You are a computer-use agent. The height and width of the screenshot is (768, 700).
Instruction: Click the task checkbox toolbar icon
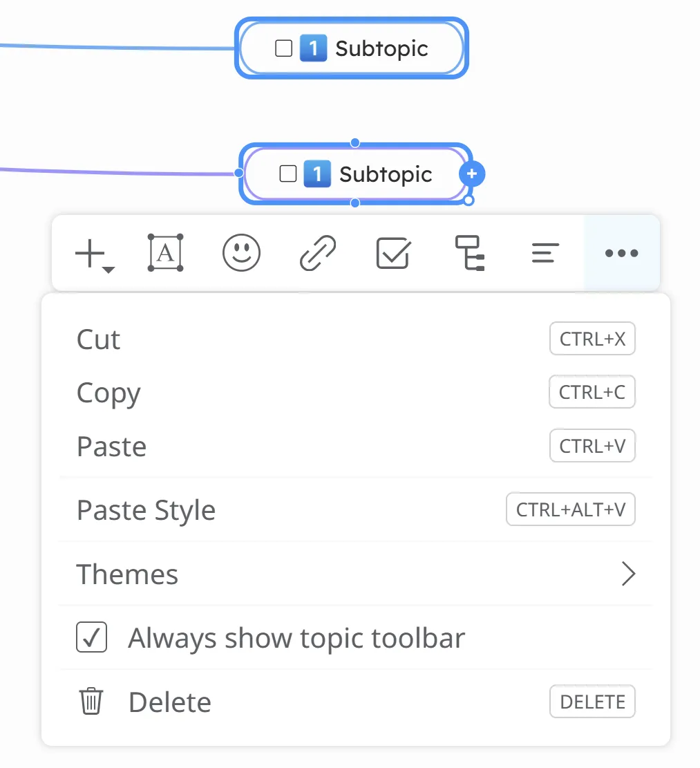pos(393,253)
